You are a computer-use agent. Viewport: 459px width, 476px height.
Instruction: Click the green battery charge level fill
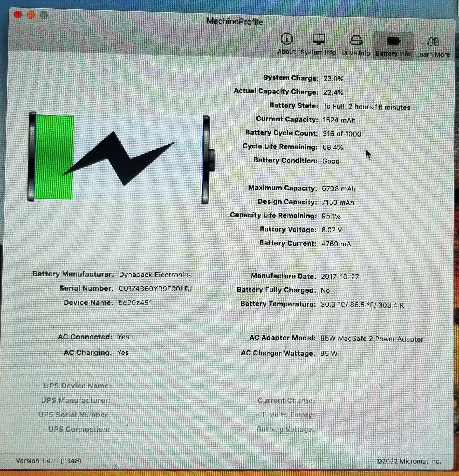tap(55, 157)
